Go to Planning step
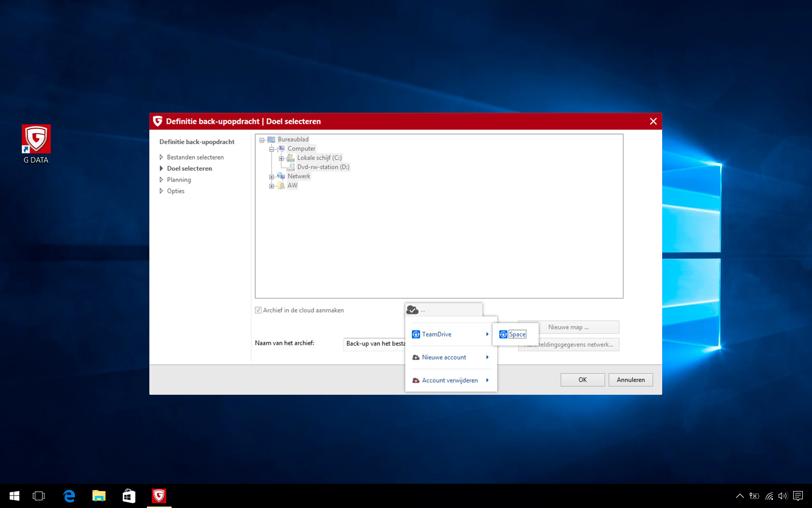 point(179,179)
